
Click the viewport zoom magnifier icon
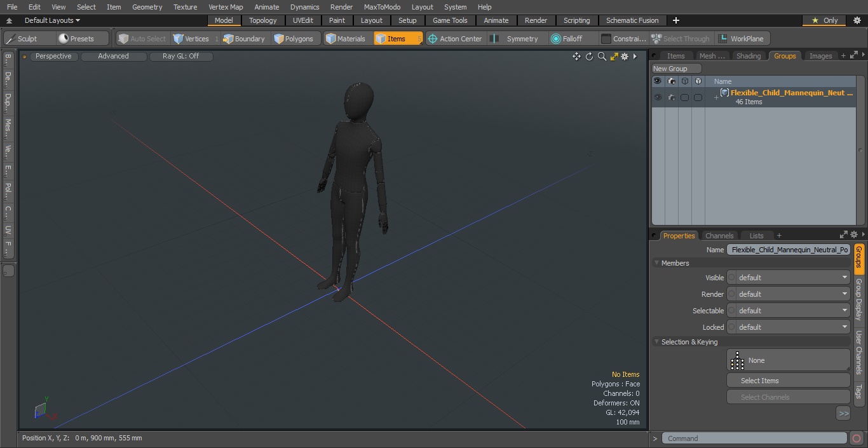click(602, 57)
